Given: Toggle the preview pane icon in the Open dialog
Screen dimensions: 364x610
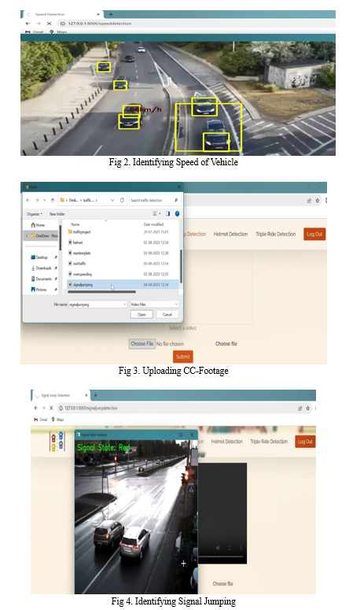Looking at the screenshot, I should pyautogui.click(x=167, y=213).
